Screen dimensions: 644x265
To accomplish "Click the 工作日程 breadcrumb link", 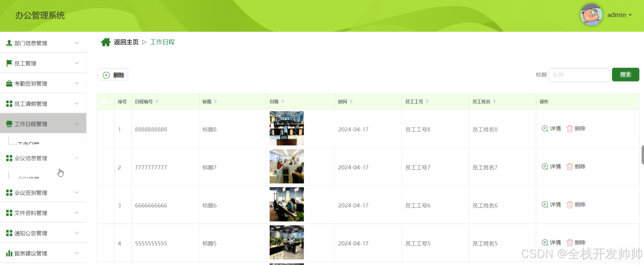I will 162,42.
